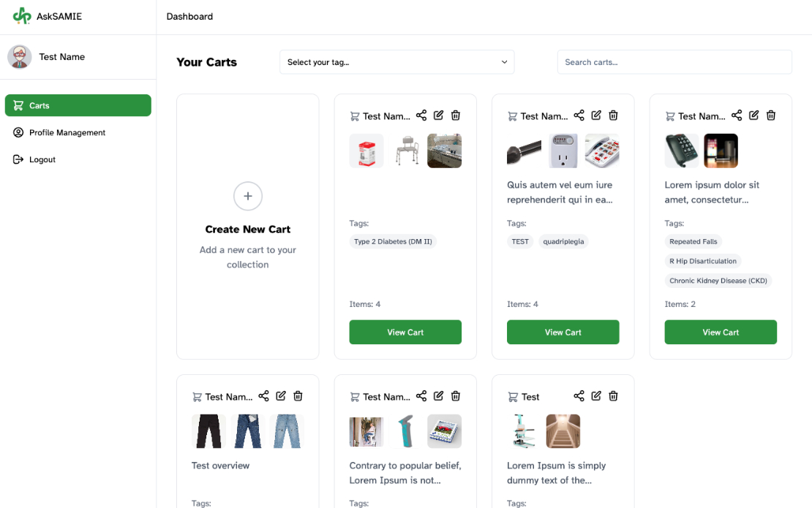Share the Type 2 Diabetes cart
The width and height of the screenshot is (812, 508).
pyautogui.click(x=421, y=115)
